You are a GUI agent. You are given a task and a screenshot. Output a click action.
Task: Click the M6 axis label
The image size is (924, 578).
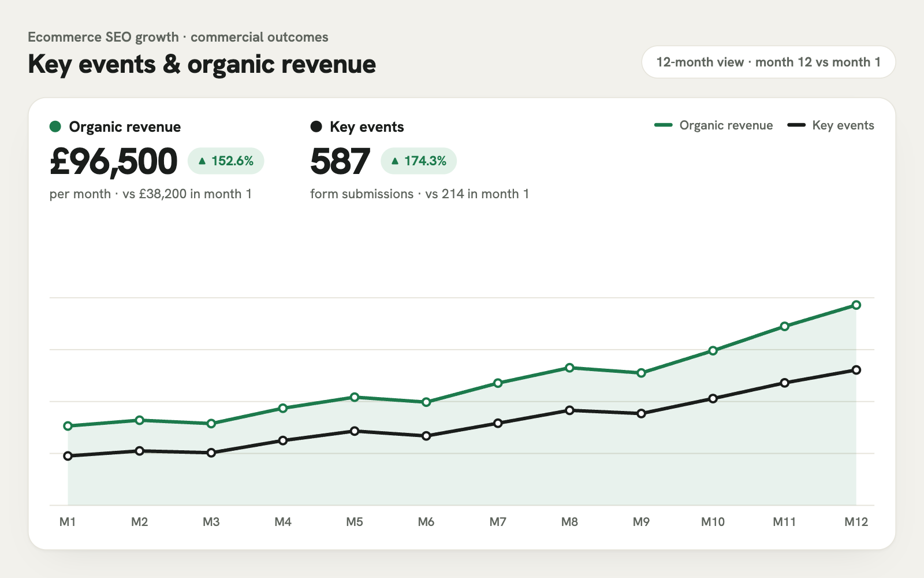426,522
